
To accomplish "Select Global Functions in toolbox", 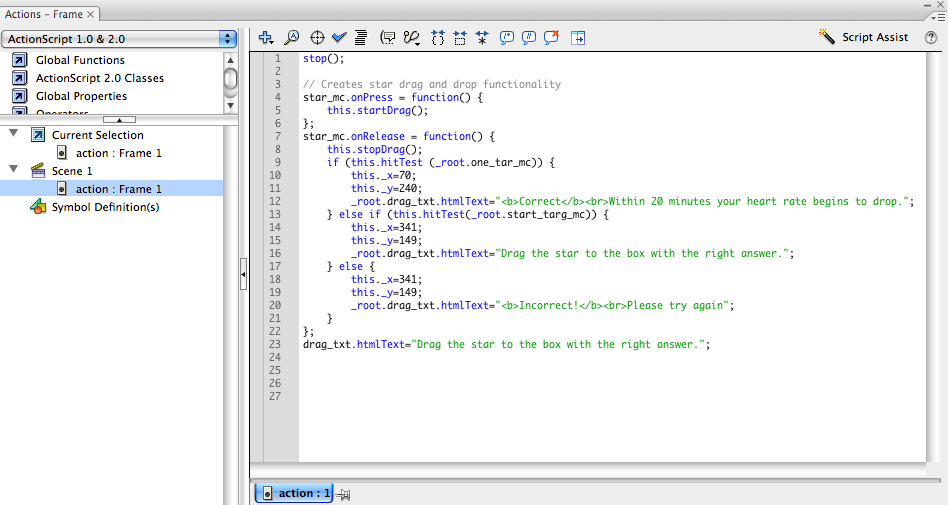I will (x=80, y=60).
